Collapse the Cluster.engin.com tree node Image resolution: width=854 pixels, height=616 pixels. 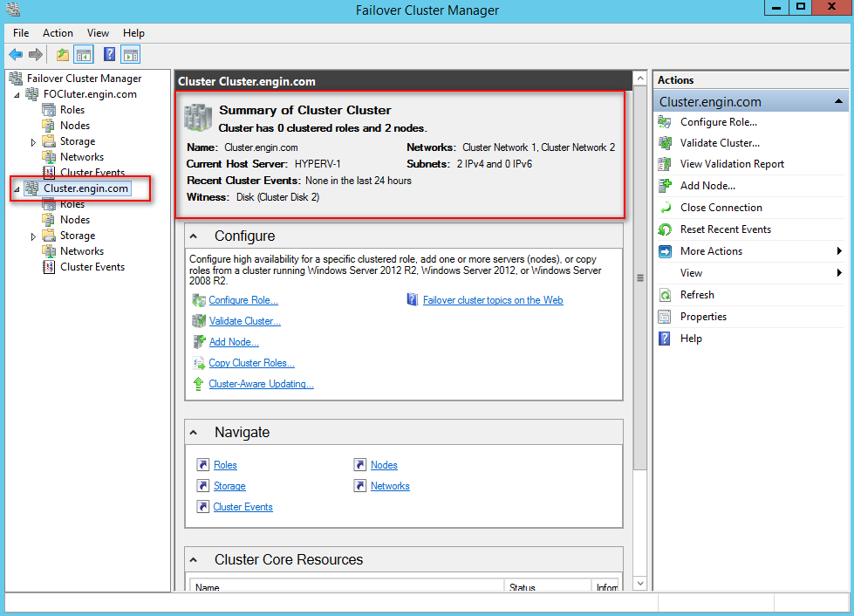pos(17,189)
